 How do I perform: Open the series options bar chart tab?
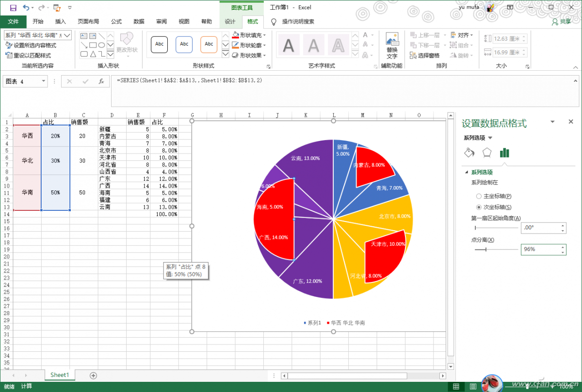pyautogui.click(x=504, y=153)
